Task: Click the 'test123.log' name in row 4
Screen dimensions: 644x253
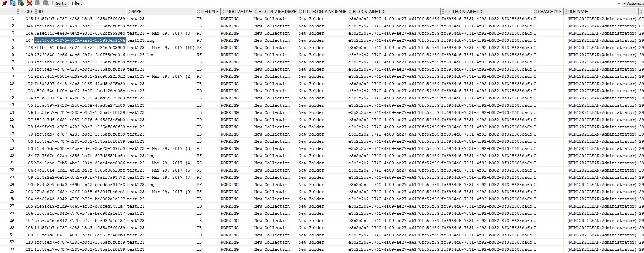Action: coord(141,40)
